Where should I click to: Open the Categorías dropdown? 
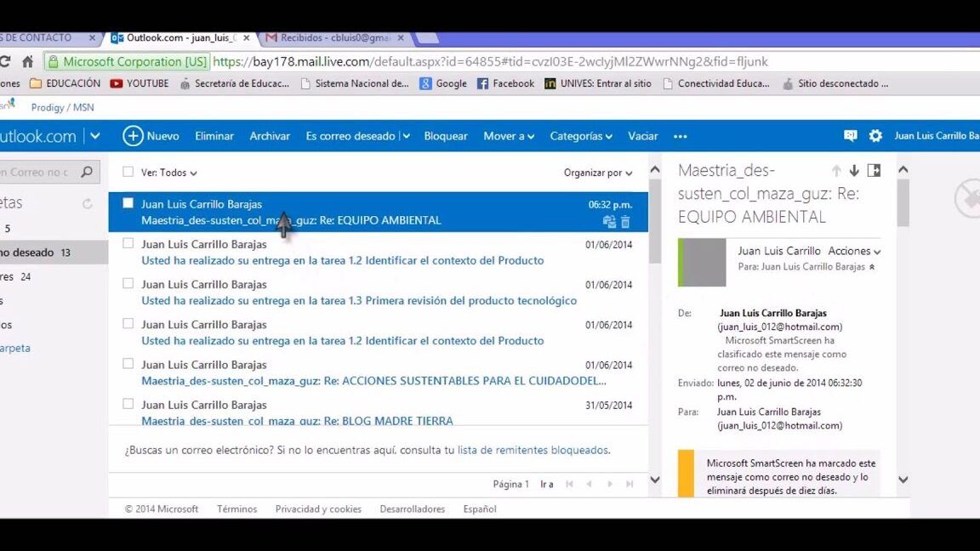pyautogui.click(x=581, y=136)
